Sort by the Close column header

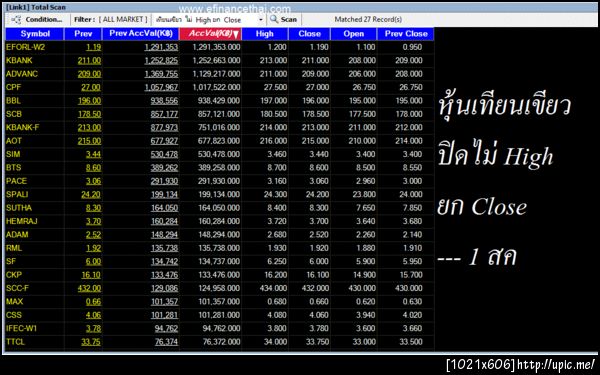click(309, 34)
